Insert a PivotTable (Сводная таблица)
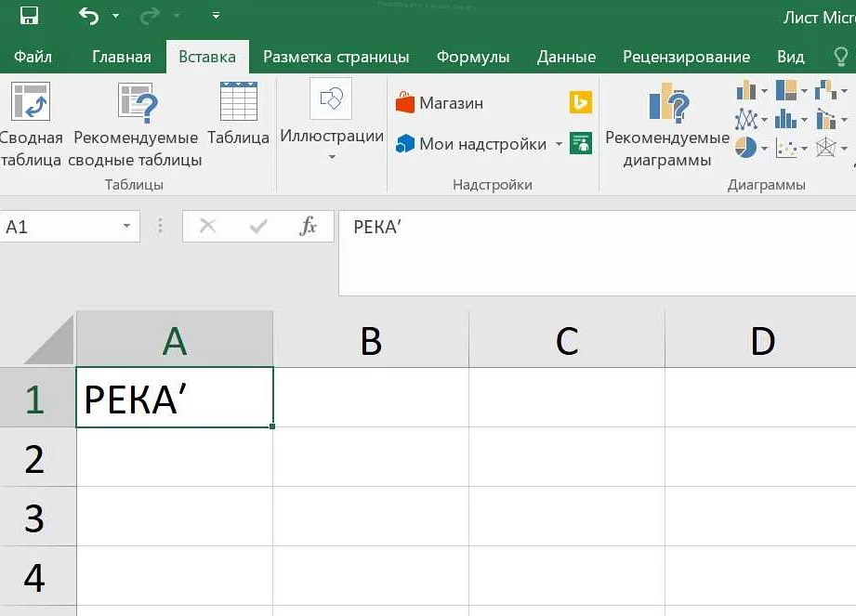The width and height of the screenshot is (856, 616). [29, 125]
